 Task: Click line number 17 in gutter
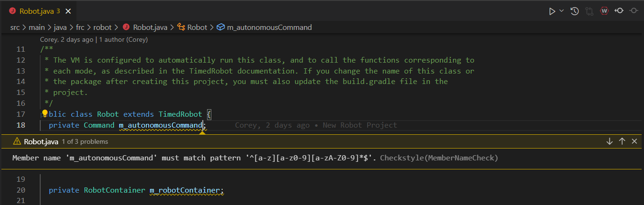[x=20, y=114]
